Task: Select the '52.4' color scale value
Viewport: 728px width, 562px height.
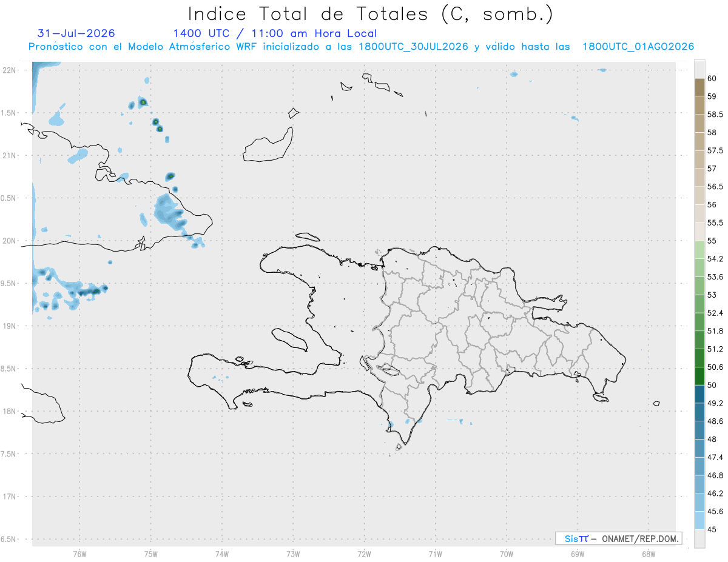Action: (715, 313)
